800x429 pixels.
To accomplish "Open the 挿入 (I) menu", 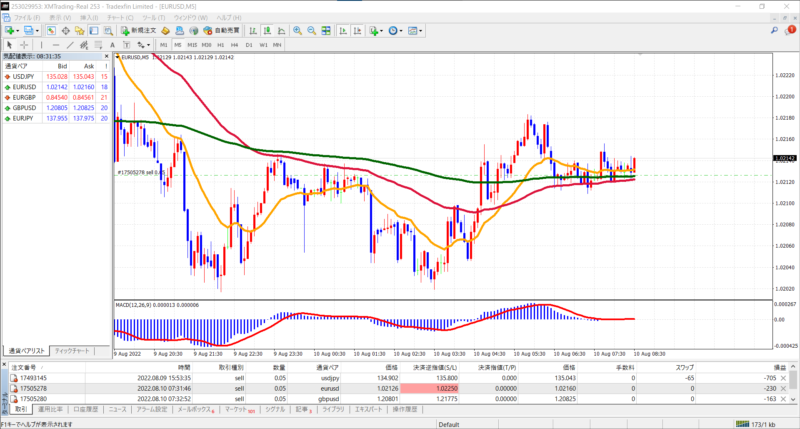I will [89, 17].
